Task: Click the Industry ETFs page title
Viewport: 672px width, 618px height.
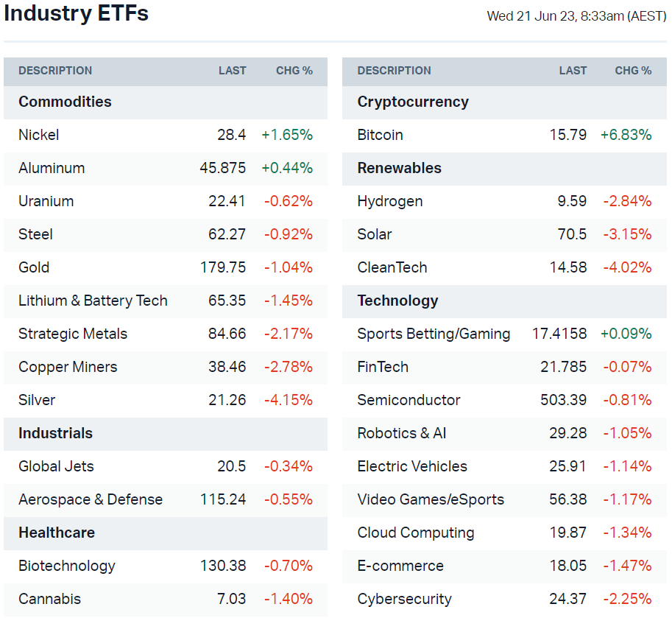Action: (76, 13)
